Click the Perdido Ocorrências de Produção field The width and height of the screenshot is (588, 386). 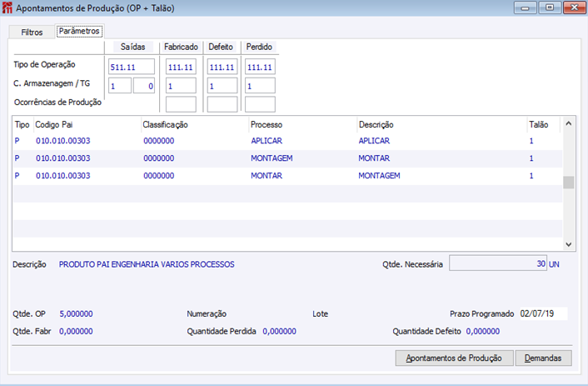[260, 104]
